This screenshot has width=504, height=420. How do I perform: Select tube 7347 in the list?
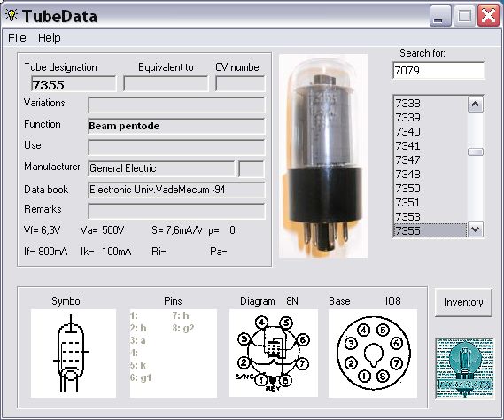(x=430, y=159)
